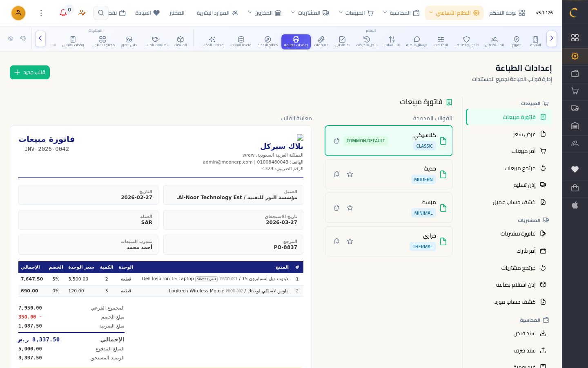Open the Approvals (اعتماداتي) checkmark icon
Image resolution: width=588 pixels, height=368 pixels.
pos(342,41)
